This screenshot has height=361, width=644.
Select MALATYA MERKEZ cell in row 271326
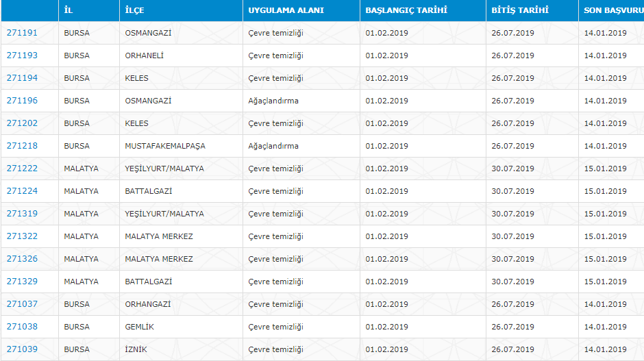(x=181, y=259)
